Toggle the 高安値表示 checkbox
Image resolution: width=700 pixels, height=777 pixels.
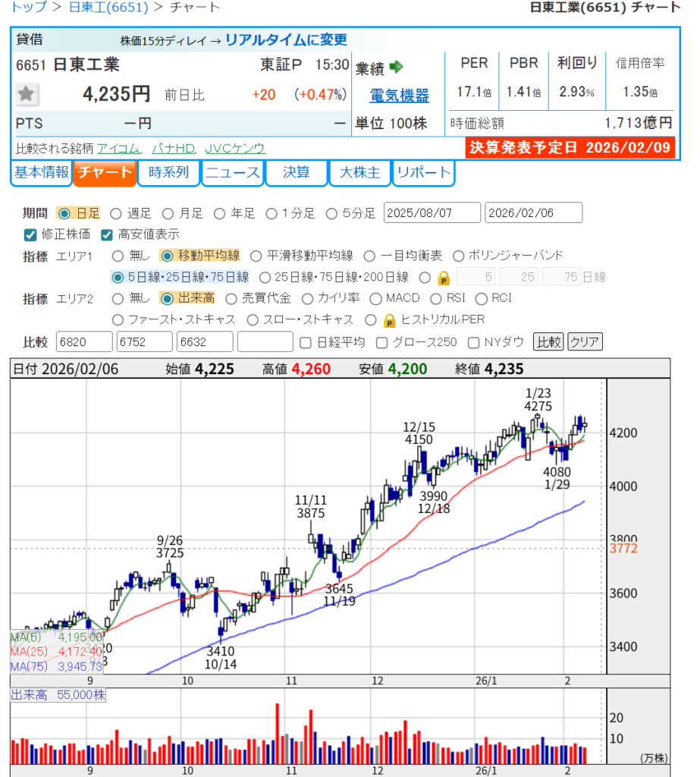coord(107,234)
